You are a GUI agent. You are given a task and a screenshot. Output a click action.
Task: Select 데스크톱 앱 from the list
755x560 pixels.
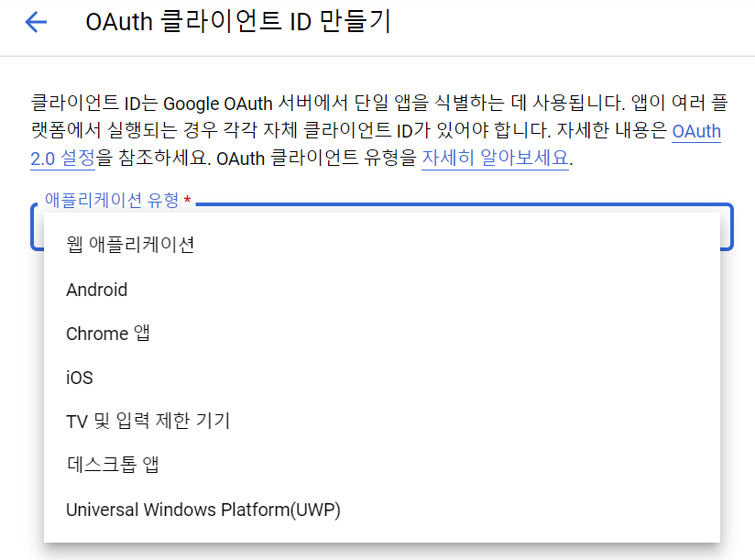click(382, 466)
